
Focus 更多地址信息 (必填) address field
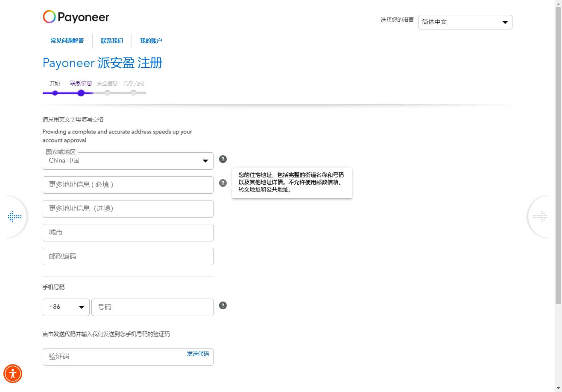128,185
